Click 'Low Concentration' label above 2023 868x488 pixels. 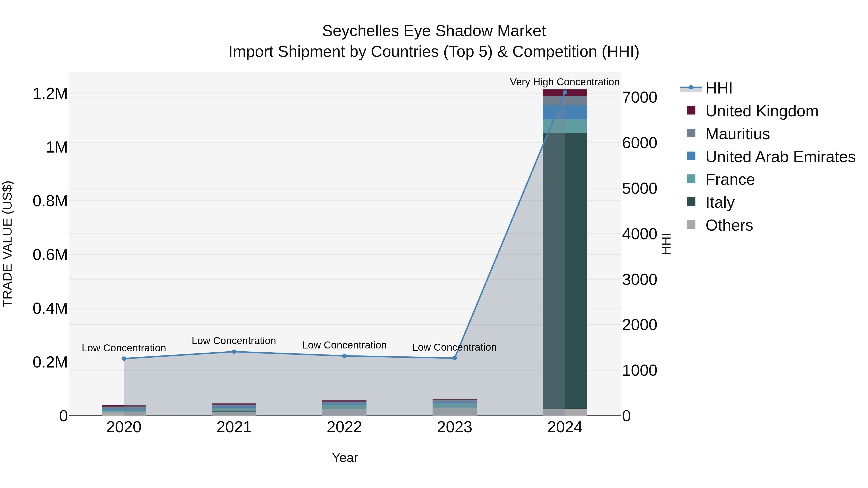(454, 347)
